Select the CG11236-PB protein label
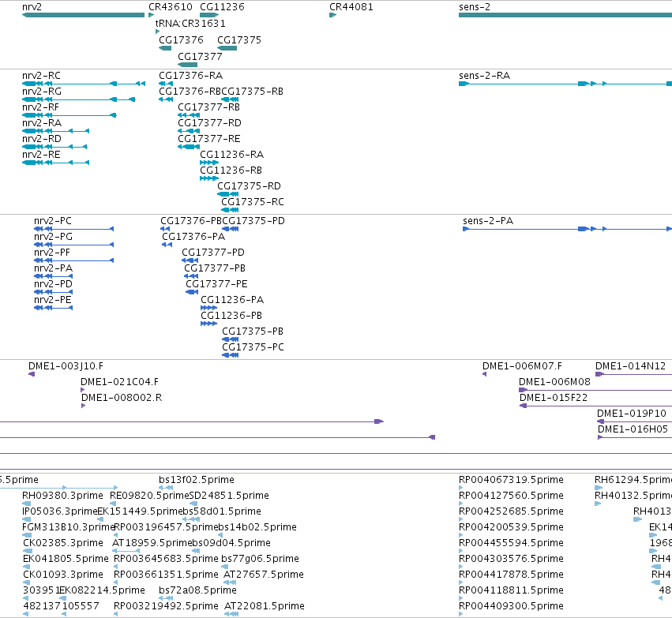 [231, 316]
